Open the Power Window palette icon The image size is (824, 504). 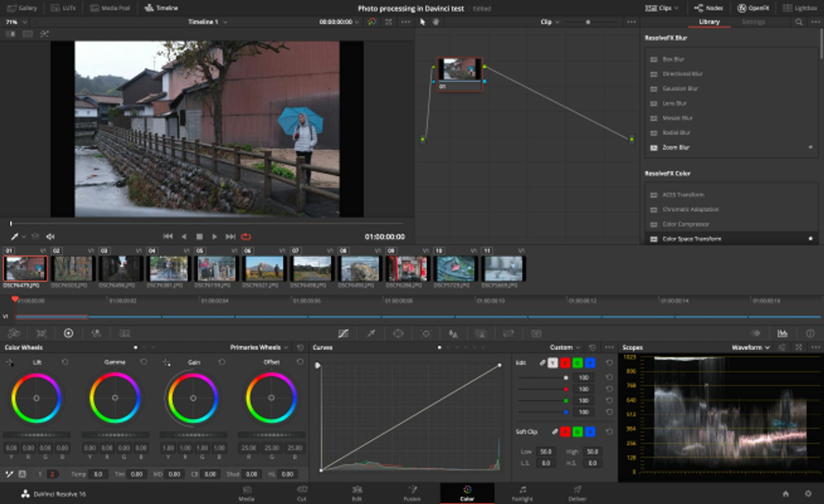click(398, 334)
